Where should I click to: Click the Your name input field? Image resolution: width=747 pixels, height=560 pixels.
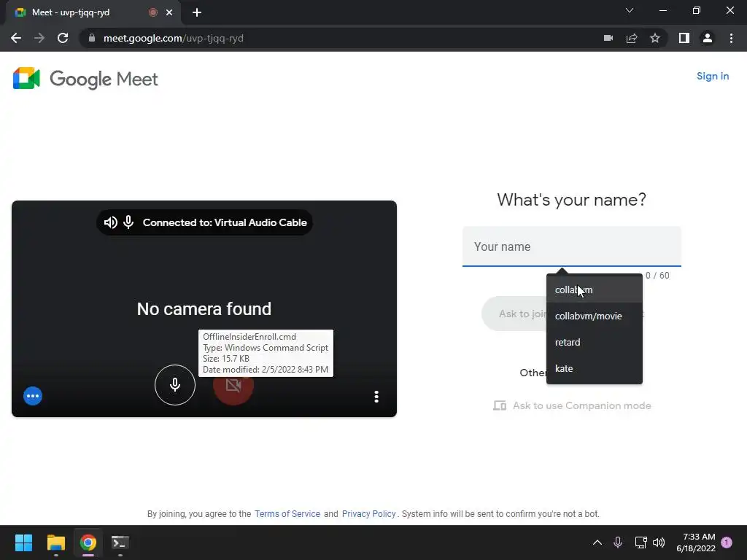(572, 246)
